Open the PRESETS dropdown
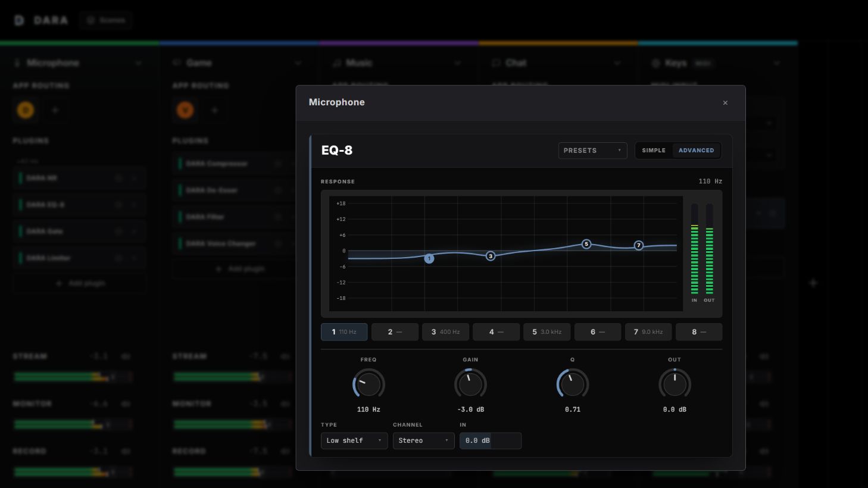Image resolution: width=868 pixels, height=488 pixels. click(592, 151)
